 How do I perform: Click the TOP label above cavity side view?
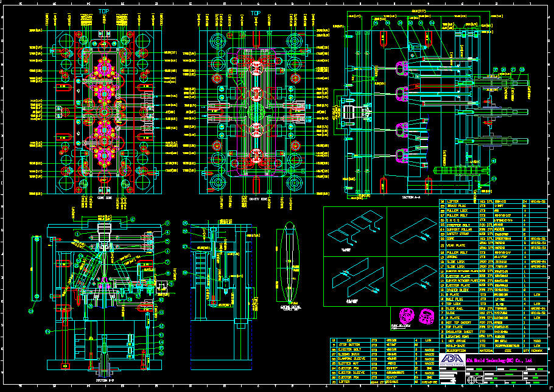point(256,13)
